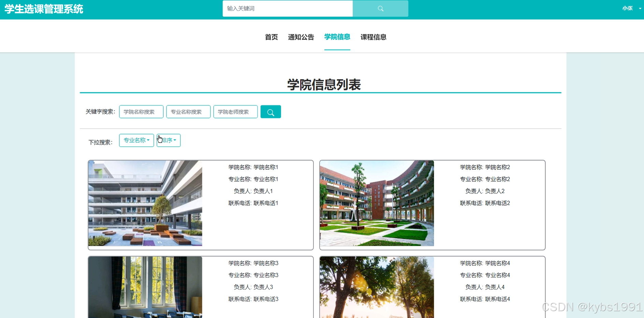Click the text 负责人: 负责人3
Screen dimensions: 644x318
[x=253, y=287]
